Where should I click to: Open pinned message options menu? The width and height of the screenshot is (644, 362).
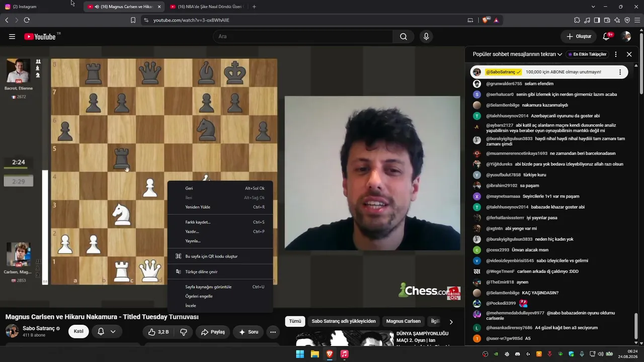[620, 72]
